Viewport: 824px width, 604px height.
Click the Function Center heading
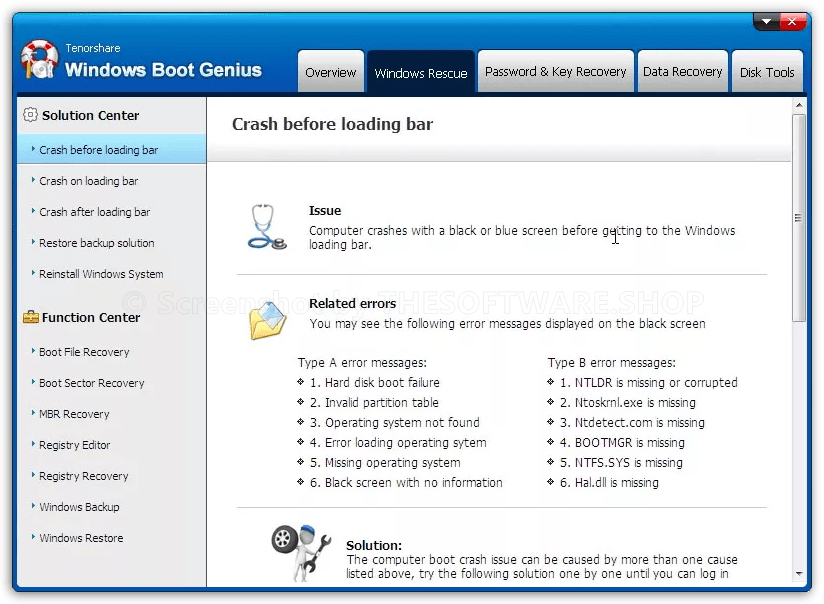click(x=91, y=318)
